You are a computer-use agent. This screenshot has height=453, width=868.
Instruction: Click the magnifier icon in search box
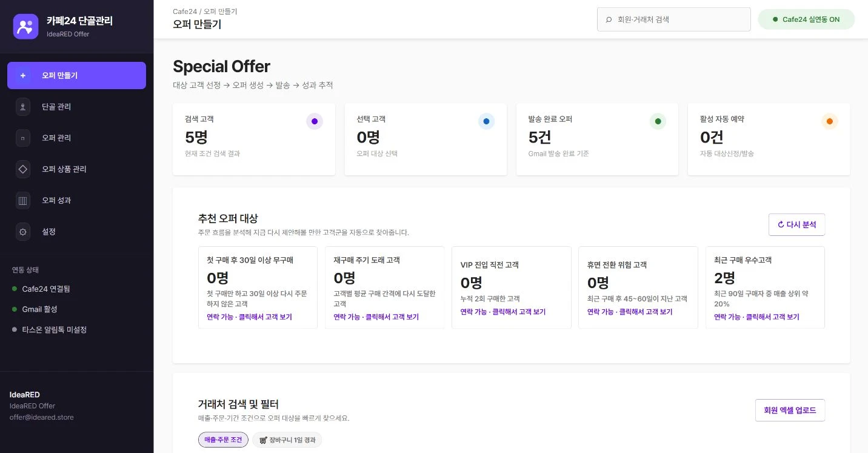click(609, 19)
